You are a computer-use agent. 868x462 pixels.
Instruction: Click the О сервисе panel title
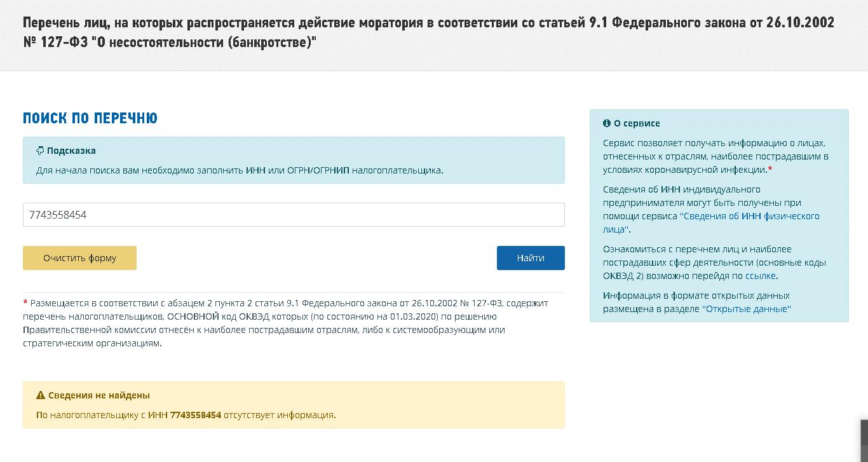click(x=637, y=123)
